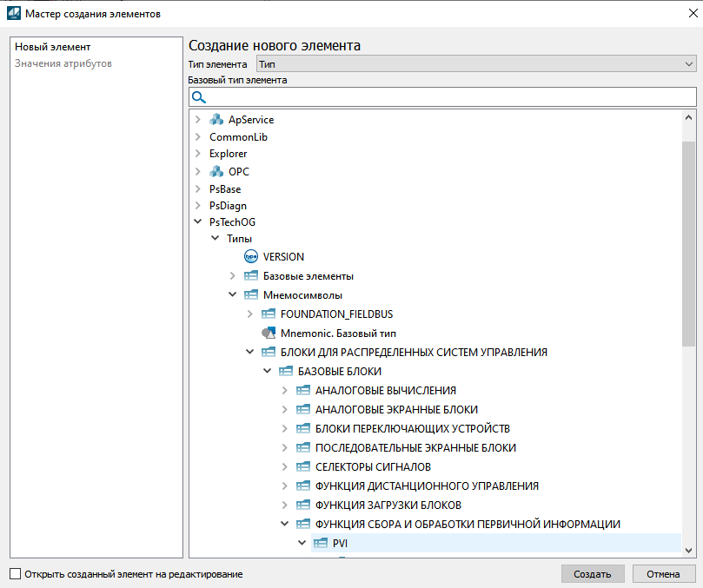
Task: Click the tree vertical scrollbar thumb
Action: (688, 235)
